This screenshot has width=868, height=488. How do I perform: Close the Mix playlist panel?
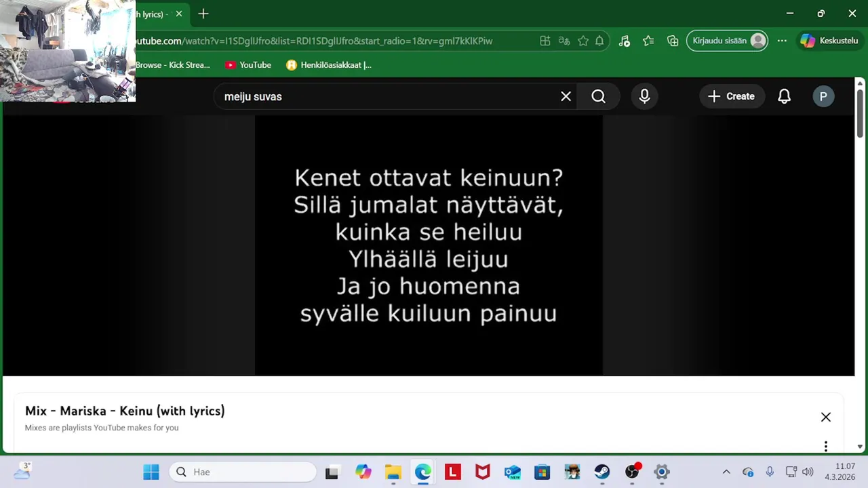click(x=825, y=417)
